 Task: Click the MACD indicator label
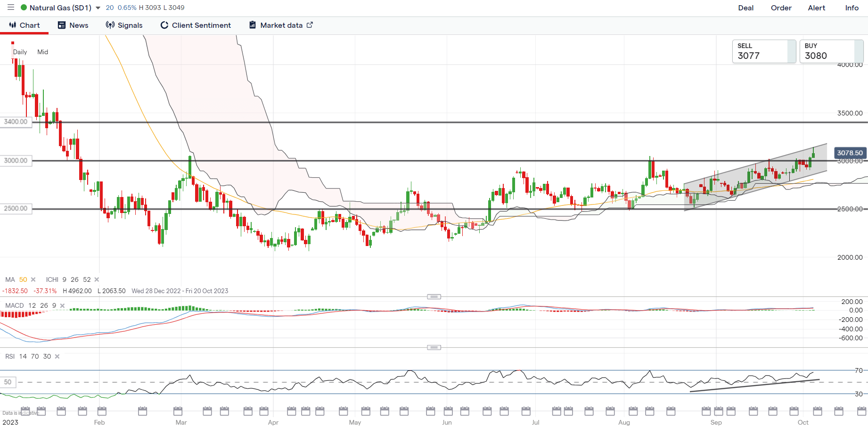click(x=15, y=305)
